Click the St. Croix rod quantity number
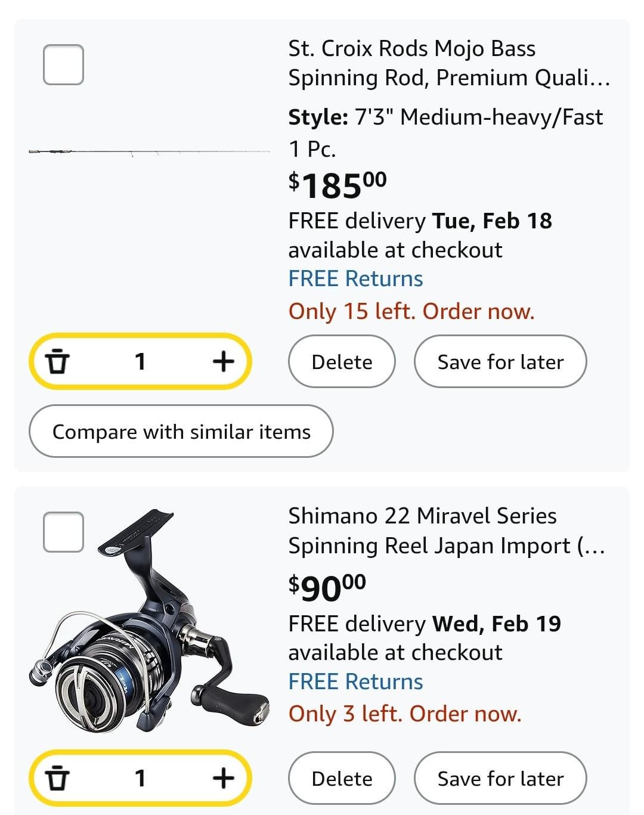644x815 pixels. click(x=140, y=361)
